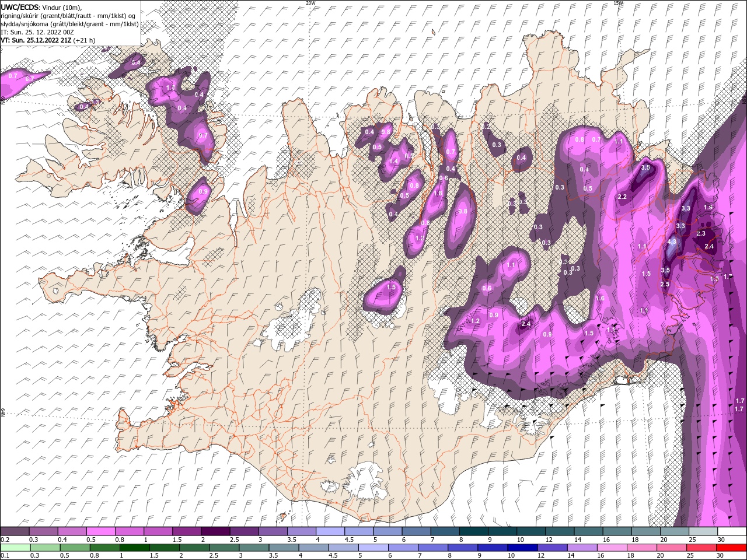Click the 1.8 snowfall value on the map
Screen dimensions: 747x560
[438, 194]
